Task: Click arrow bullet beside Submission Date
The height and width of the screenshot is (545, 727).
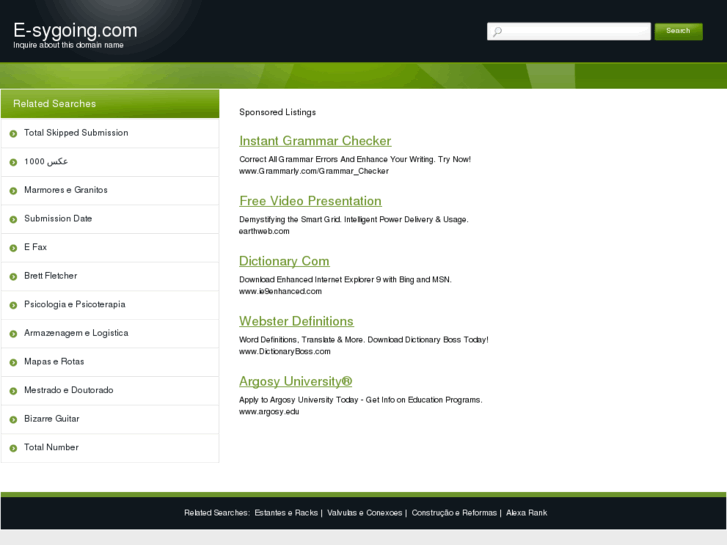Action: (x=13, y=219)
